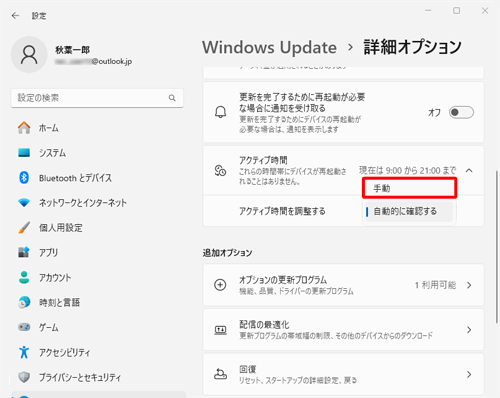This screenshot has height=398, width=500.
Task: Open 配信の最適化 card title
Action: point(264,324)
